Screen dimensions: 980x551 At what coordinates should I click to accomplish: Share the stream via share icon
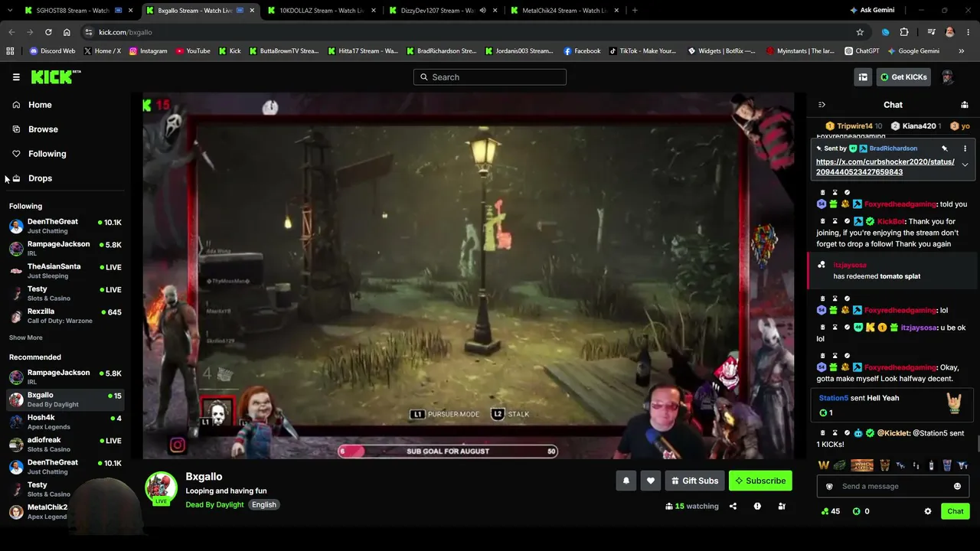733,506
